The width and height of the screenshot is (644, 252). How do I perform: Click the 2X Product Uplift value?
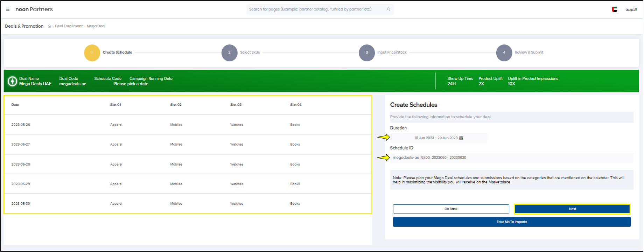coord(481,84)
